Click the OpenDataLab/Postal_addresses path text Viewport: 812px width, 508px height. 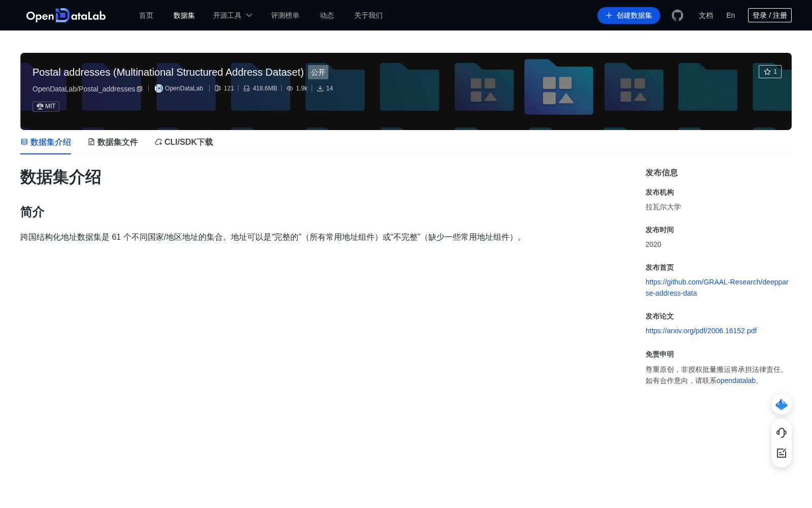(x=84, y=89)
